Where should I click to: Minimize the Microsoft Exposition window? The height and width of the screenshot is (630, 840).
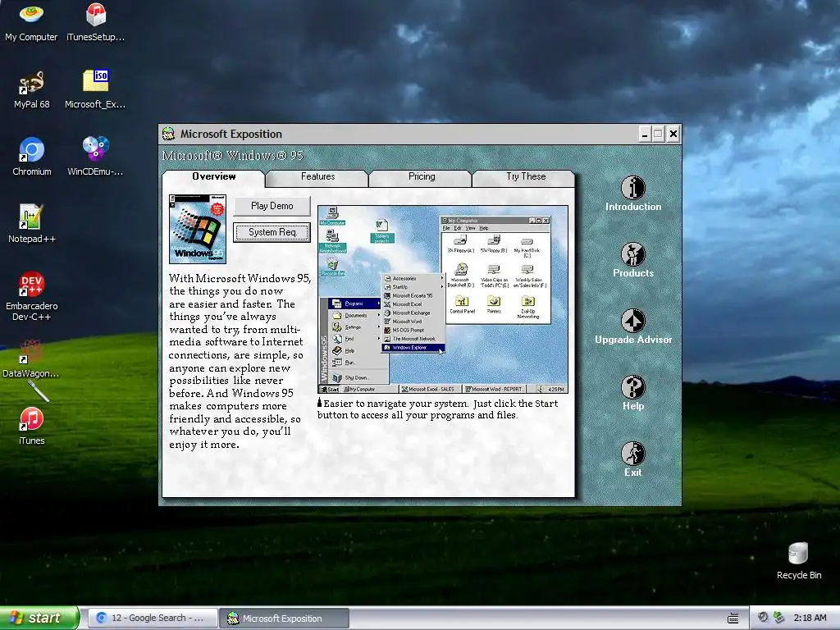click(645, 134)
